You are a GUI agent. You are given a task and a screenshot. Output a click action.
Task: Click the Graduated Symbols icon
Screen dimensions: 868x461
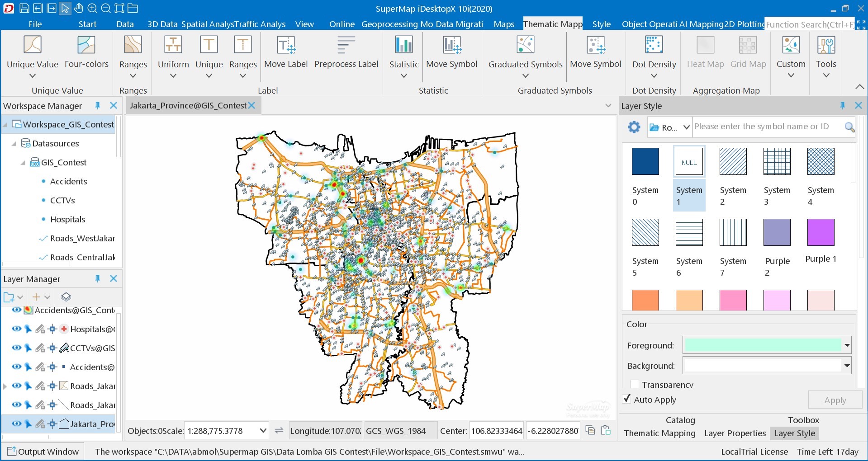[525, 45]
